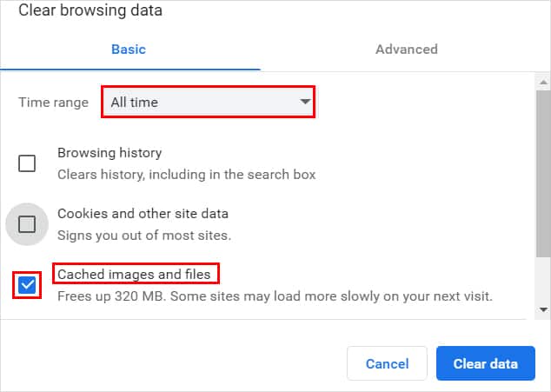Click the Signs you out description text
551x392 pixels.
pyautogui.click(x=143, y=235)
